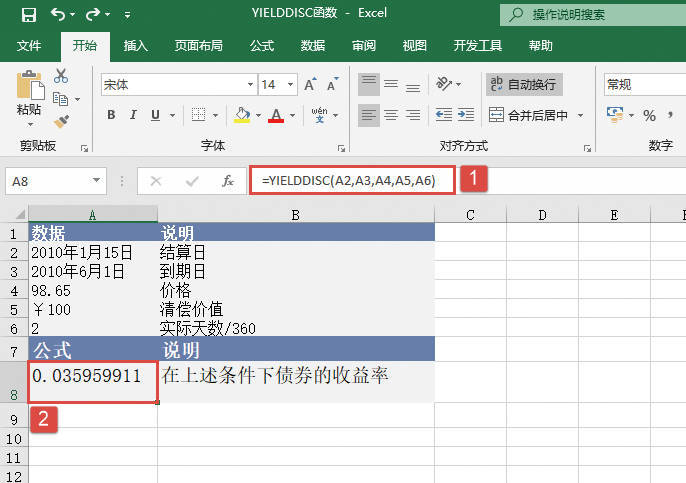Open the font name 宋体 dropdown
The image size is (686, 483).
tap(250, 84)
